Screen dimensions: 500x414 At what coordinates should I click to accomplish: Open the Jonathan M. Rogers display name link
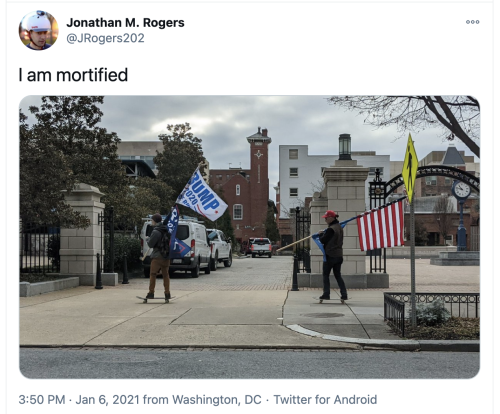click(x=125, y=23)
